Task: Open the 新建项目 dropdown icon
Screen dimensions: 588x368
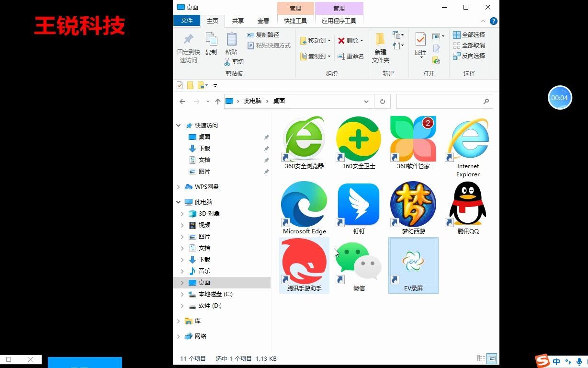Action: tap(398, 35)
